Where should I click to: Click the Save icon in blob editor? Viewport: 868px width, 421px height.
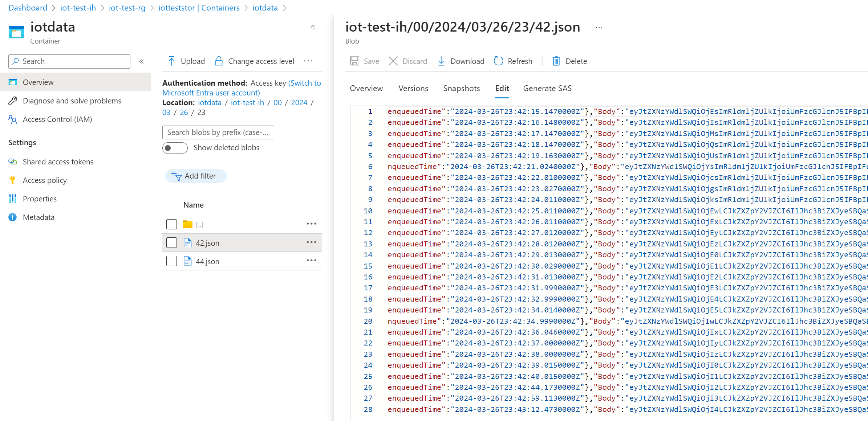click(354, 61)
